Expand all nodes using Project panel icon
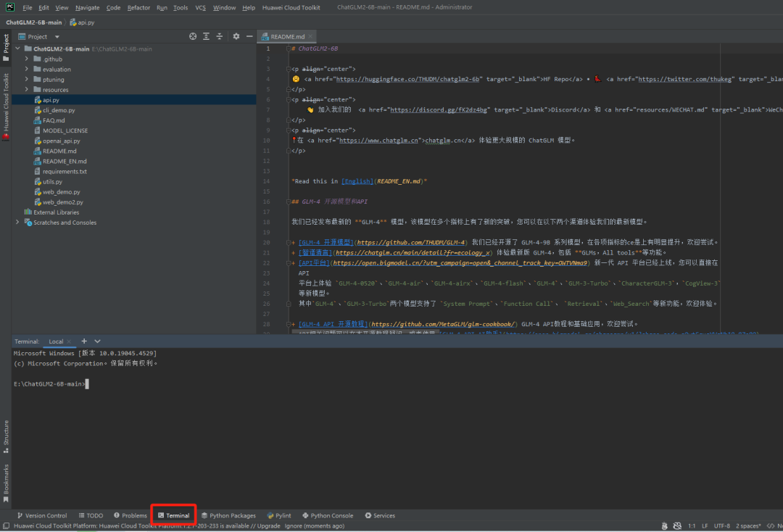 click(206, 36)
